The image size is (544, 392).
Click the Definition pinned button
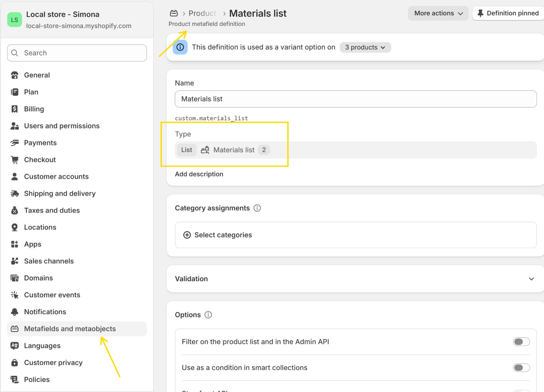(508, 13)
